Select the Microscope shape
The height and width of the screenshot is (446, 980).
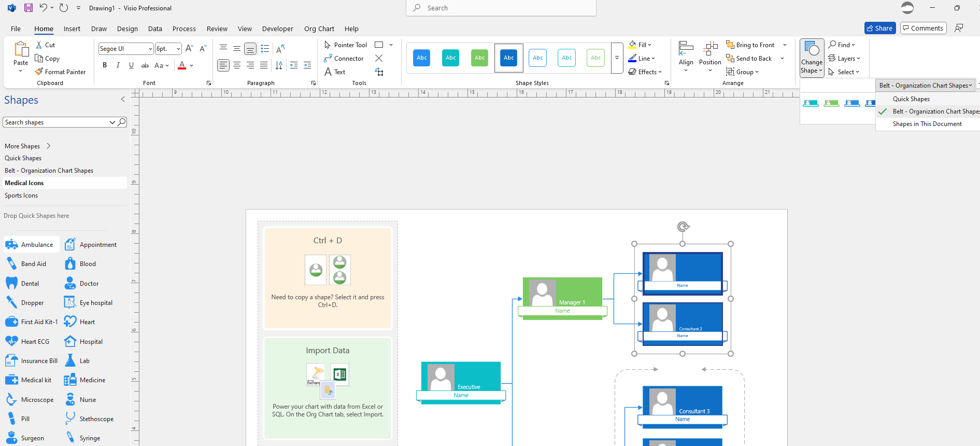coord(30,400)
